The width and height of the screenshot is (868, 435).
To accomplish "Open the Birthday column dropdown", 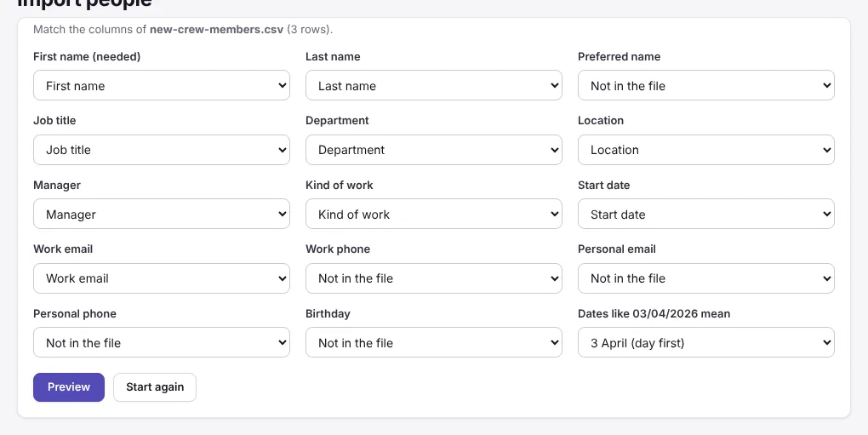I will point(434,342).
